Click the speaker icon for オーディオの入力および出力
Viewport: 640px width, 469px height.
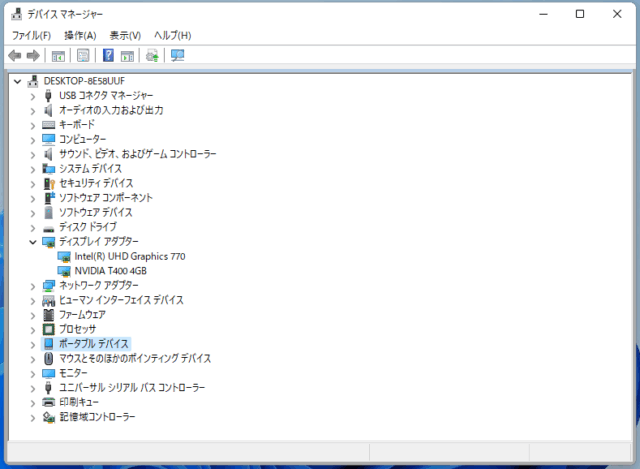48,110
